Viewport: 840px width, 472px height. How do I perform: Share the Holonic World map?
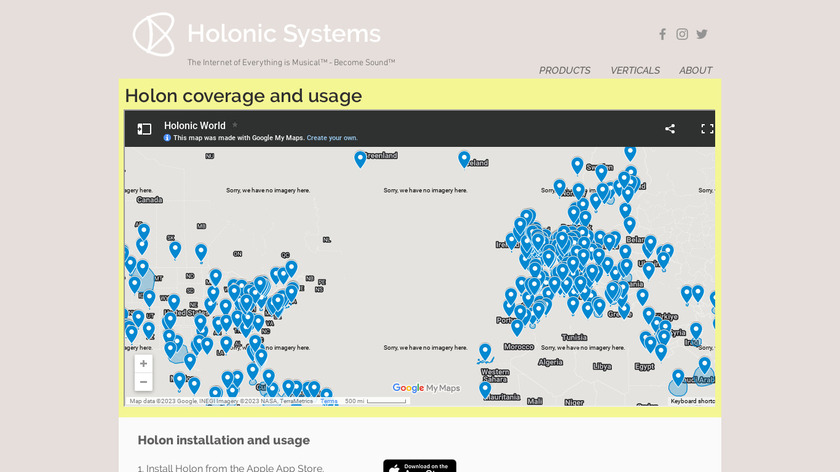[670, 129]
